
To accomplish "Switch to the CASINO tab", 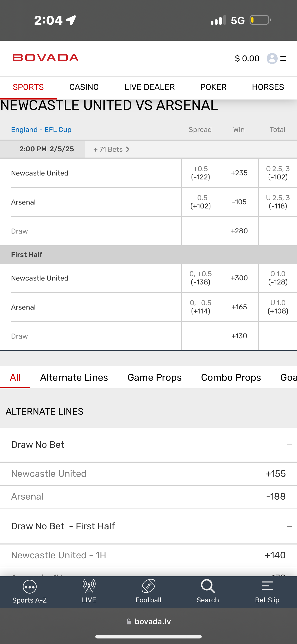I will tap(84, 87).
